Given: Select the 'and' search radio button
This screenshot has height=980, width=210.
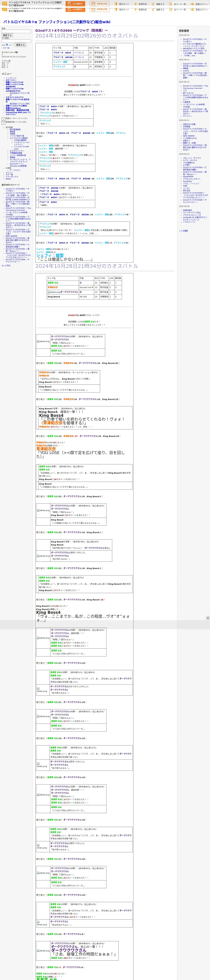Looking at the screenshot, I should tap(7, 45).
